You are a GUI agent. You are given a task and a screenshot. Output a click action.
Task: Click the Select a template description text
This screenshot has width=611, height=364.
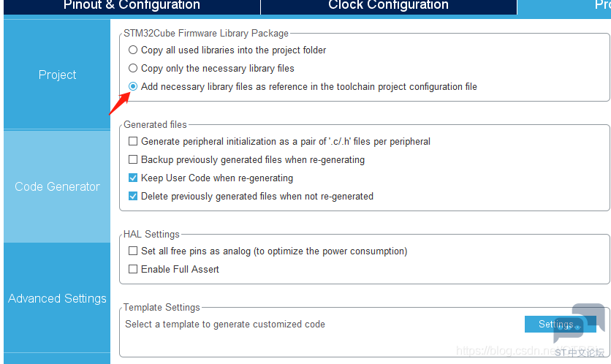pos(225,325)
